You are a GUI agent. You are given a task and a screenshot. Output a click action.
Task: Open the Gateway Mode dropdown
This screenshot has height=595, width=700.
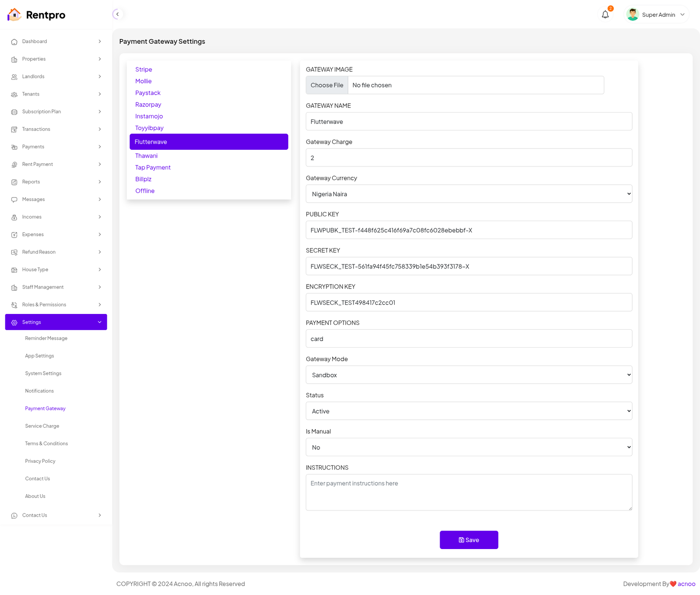[x=469, y=375]
